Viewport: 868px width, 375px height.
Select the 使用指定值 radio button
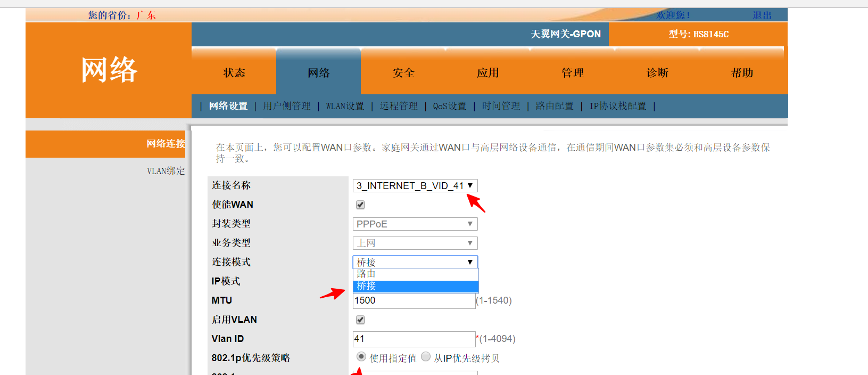(361, 356)
